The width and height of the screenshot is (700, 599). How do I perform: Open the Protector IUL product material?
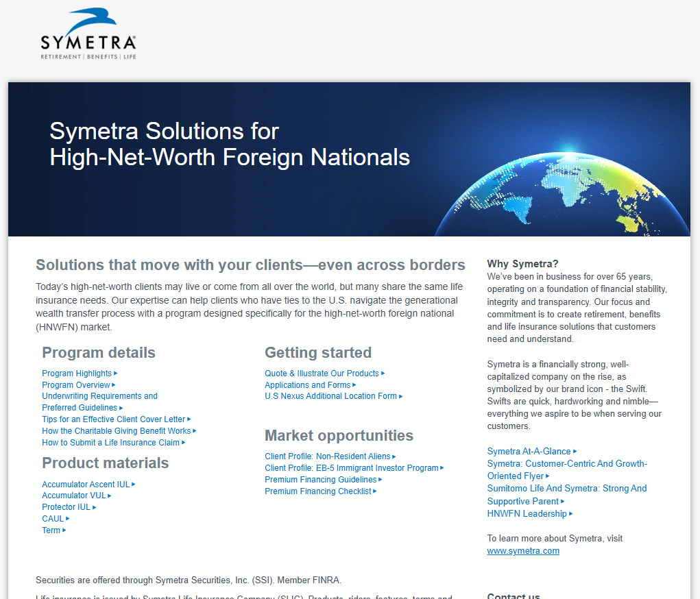coord(67,507)
